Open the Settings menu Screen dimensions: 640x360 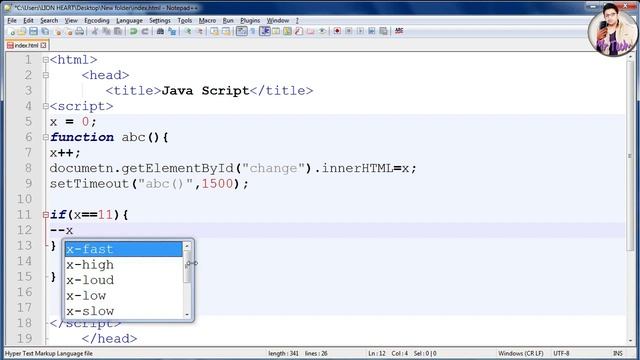(x=160, y=20)
